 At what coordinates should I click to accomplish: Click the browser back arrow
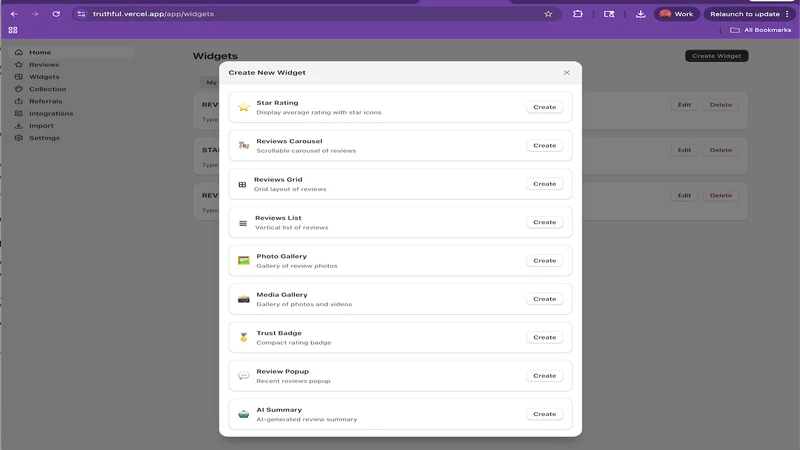click(14, 14)
